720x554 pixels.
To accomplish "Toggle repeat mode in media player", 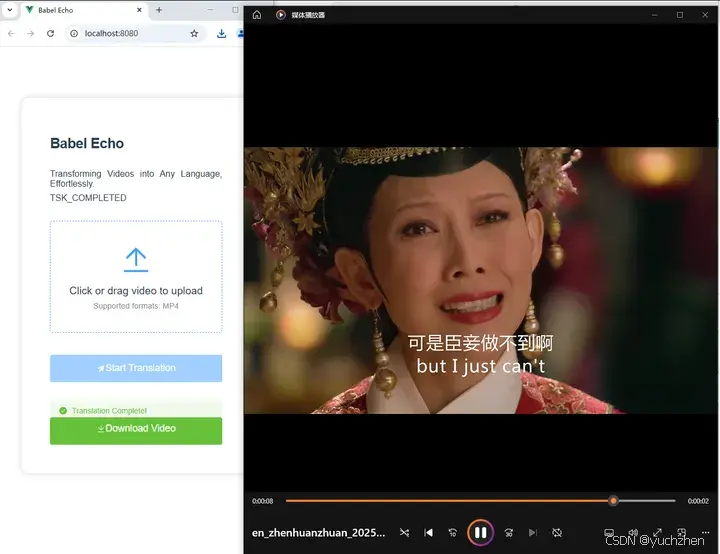I will coord(557,532).
